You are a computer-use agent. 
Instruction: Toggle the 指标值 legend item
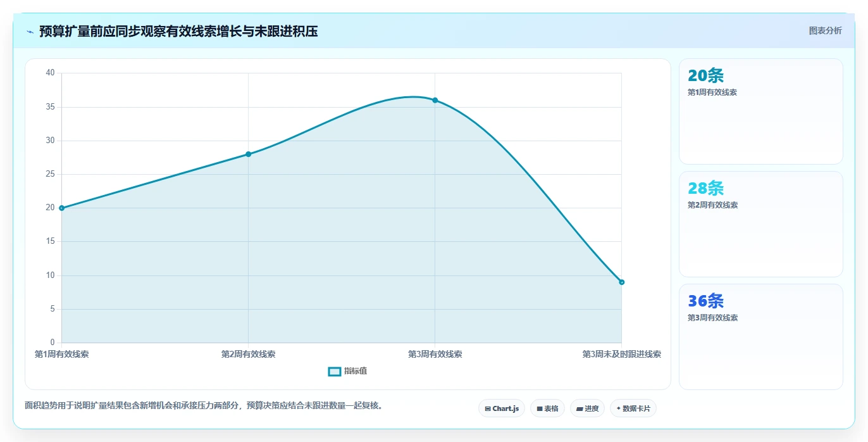(x=347, y=371)
